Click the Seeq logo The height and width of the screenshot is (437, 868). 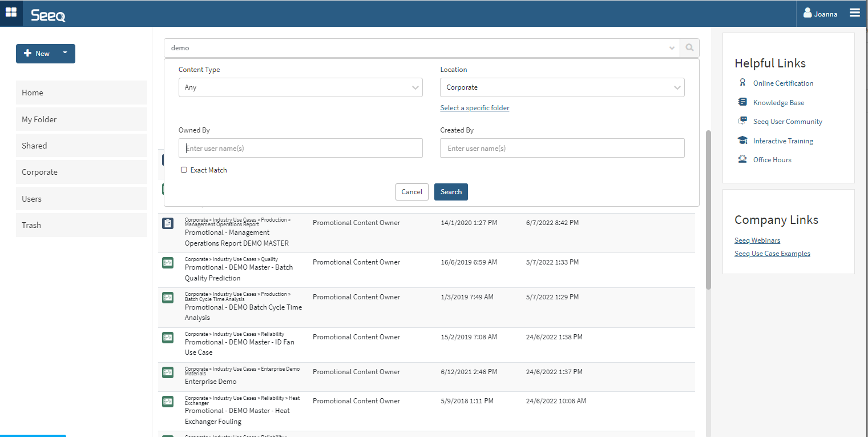pos(48,15)
